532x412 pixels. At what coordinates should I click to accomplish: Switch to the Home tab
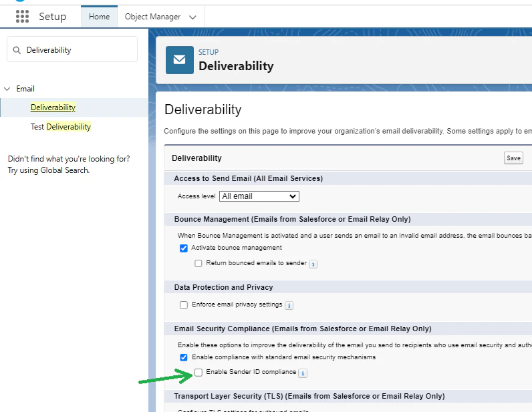tap(99, 17)
